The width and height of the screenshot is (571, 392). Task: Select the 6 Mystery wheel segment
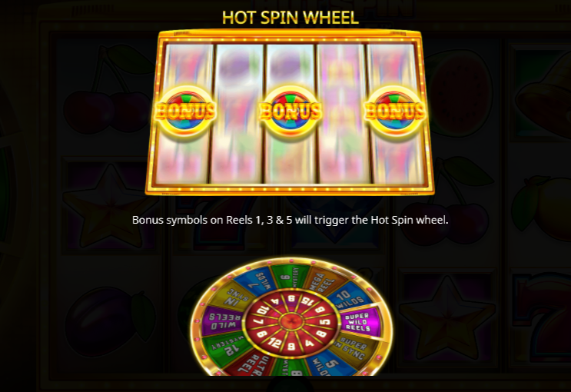point(290,276)
